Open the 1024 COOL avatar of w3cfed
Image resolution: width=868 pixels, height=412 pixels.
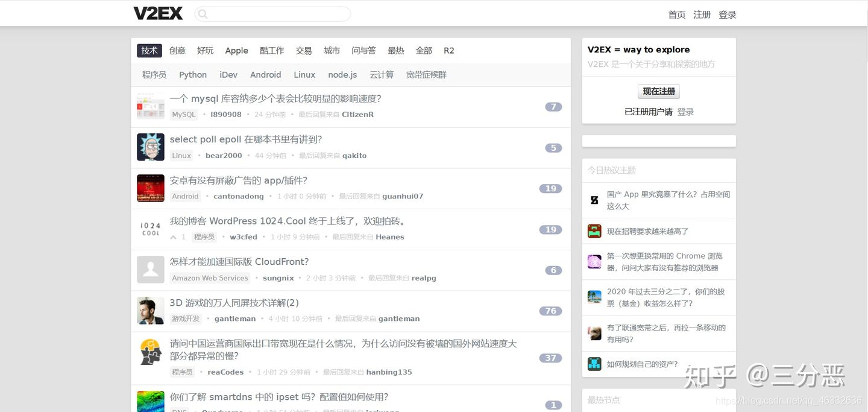(150, 229)
